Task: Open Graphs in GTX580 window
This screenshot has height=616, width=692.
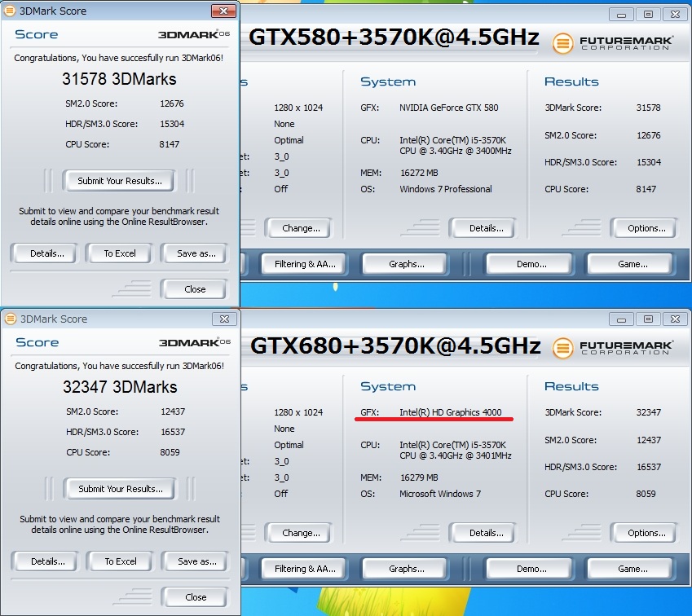Action: tap(406, 264)
